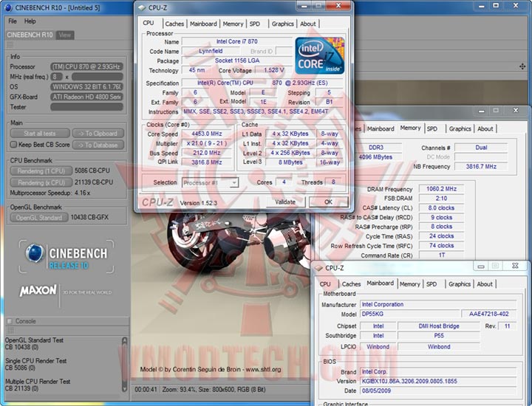Click the move crosshair icon in Cinebench viewport
The image size is (532, 406).
pyautogui.click(x=522, y=66)
